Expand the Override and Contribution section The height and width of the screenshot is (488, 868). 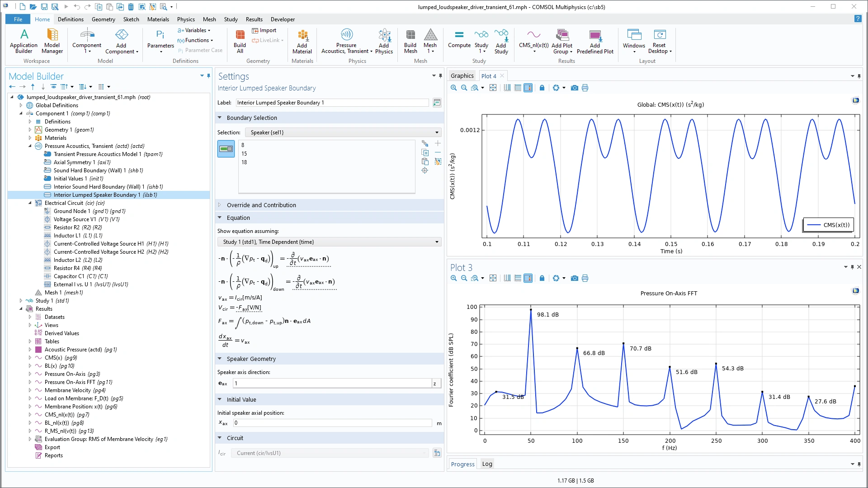tap(261, 205)
